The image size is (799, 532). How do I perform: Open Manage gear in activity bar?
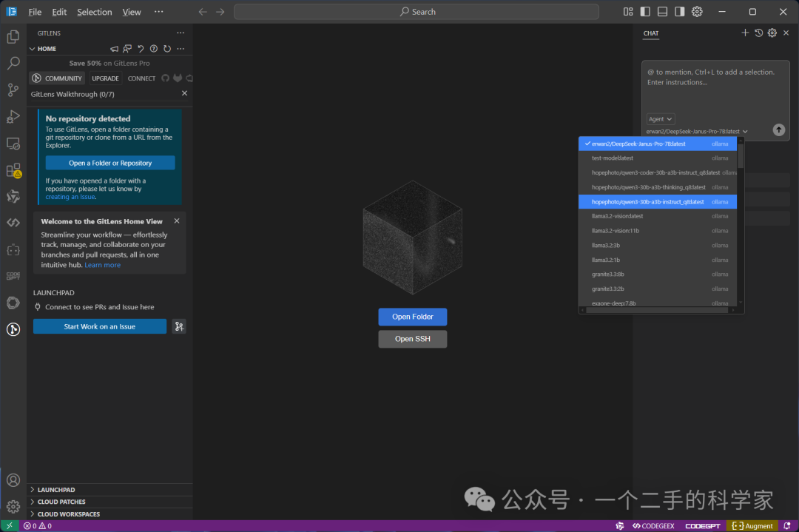[13, 507]
